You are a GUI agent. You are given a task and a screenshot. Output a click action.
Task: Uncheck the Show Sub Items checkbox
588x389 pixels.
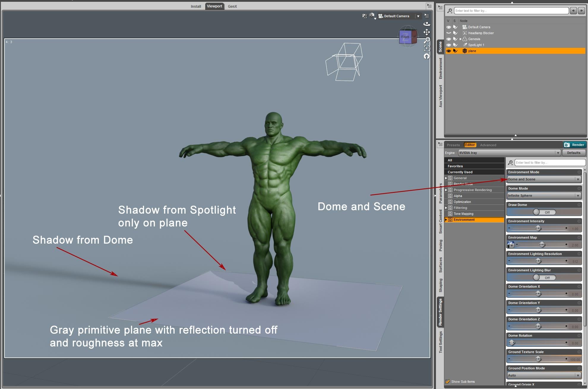[x=448, y=382]
